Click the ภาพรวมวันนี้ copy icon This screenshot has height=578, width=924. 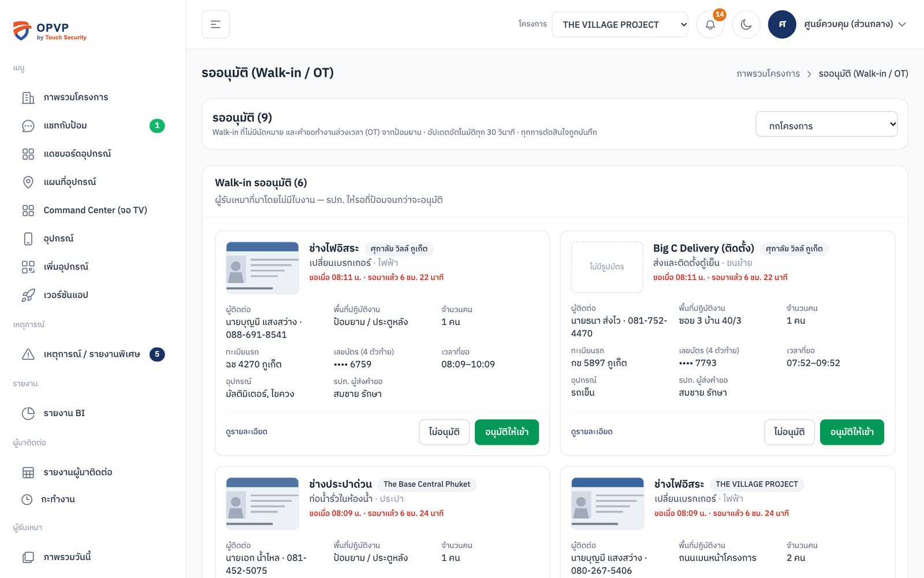click(28, 557)
